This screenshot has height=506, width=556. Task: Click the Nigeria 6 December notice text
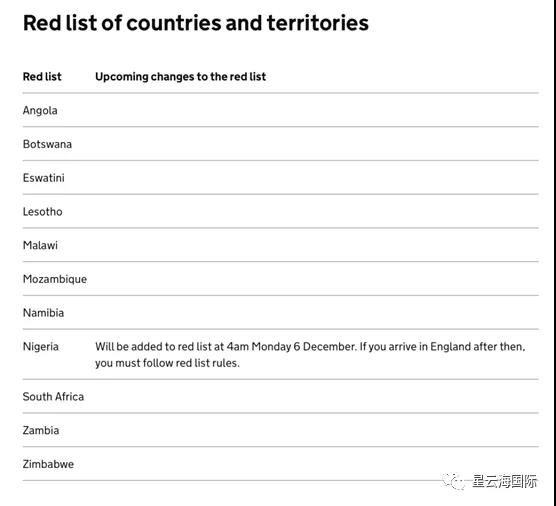[x=310, y=346]
